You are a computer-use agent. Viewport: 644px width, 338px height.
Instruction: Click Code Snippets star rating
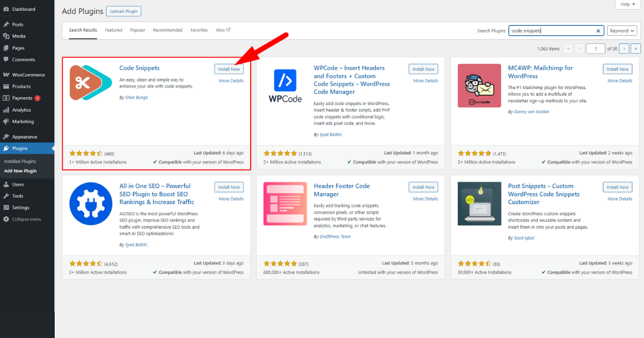pos(86,153)
